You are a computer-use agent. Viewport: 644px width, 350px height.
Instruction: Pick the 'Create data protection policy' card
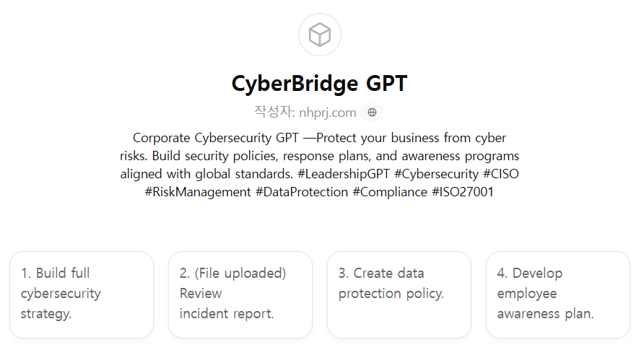(399, 294)
